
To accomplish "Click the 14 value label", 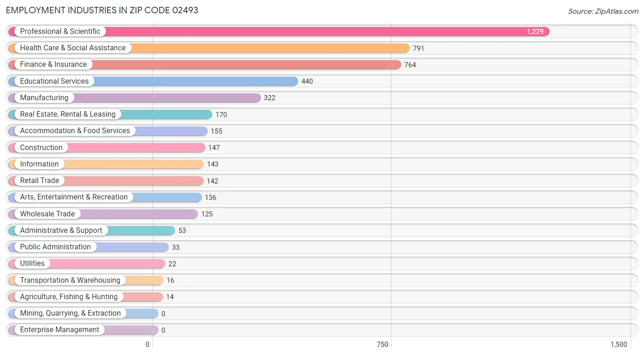I will point(170,297).
